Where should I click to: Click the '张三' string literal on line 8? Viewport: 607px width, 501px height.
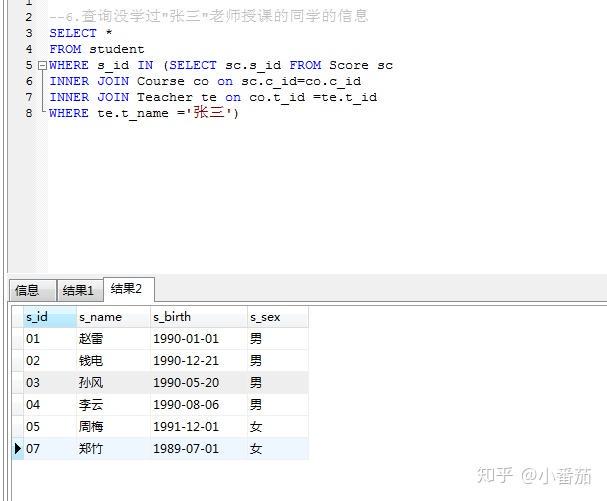[x=209, y=113]
